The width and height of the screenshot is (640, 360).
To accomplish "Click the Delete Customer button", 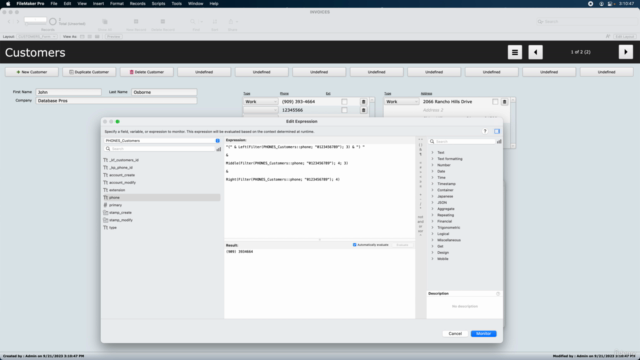I will (x=147, y=72).
